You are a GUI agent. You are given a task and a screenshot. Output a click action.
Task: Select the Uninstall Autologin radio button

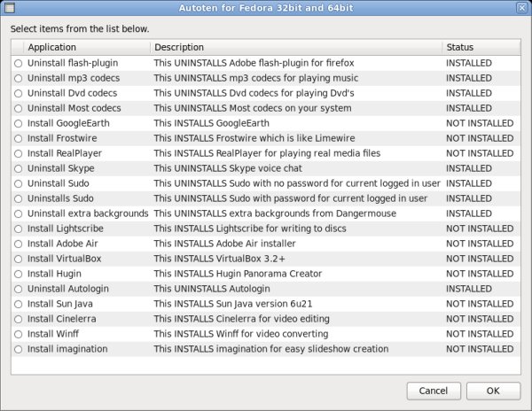click(18, 289)
